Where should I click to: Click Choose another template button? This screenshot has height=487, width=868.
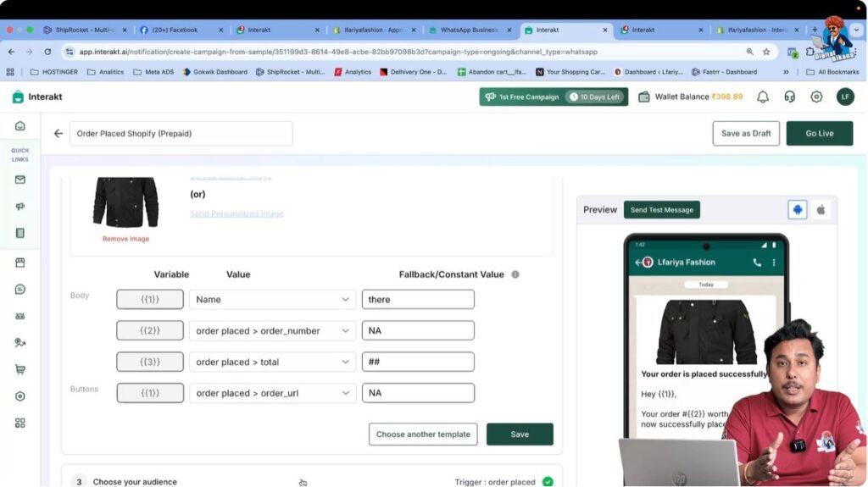tap(423, 434)
